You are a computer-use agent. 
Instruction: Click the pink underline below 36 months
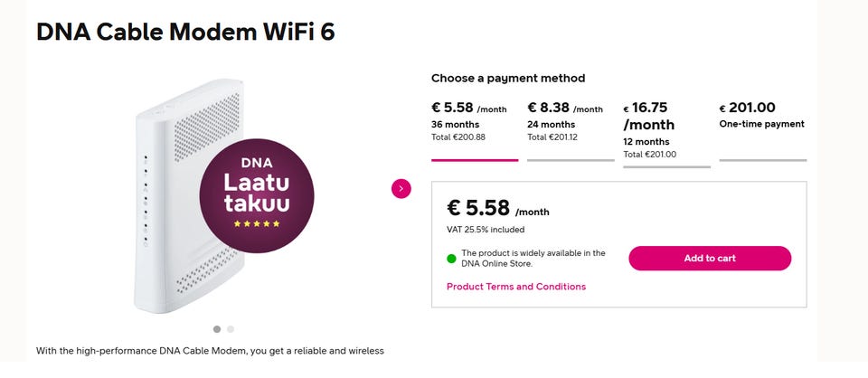pyautogui.click(x=475, y=160)
